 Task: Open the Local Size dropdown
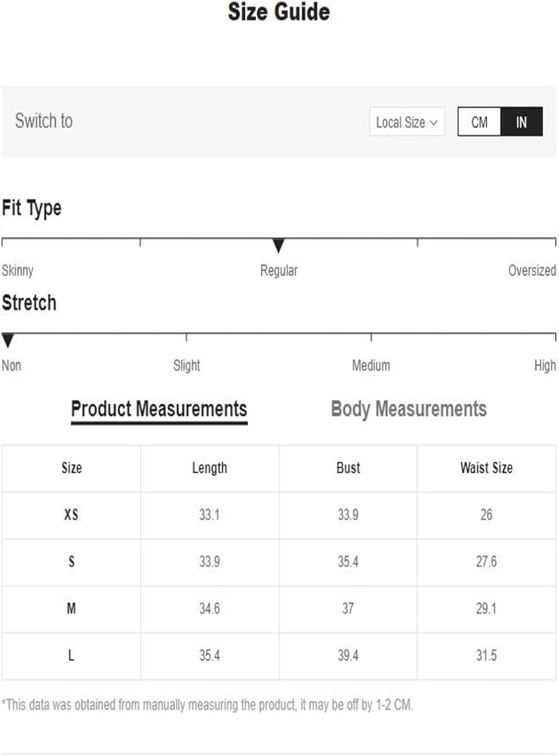(x=407, y=122)
